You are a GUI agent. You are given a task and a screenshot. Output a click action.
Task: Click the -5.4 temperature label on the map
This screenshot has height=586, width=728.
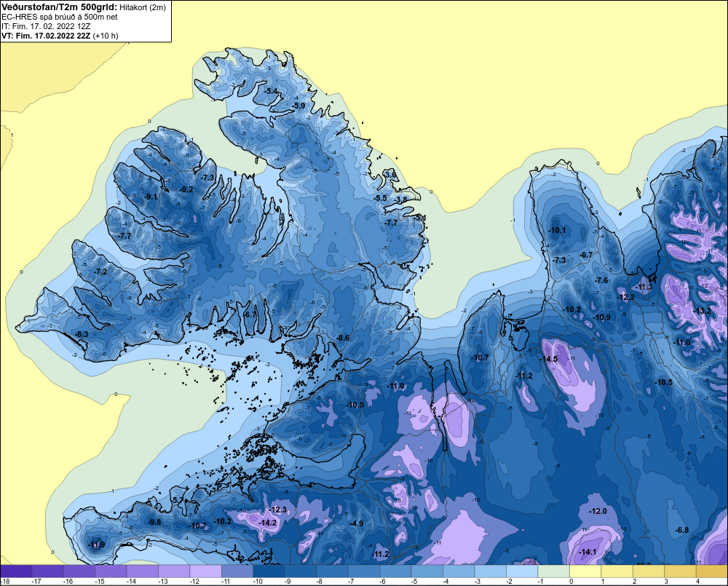271,91
